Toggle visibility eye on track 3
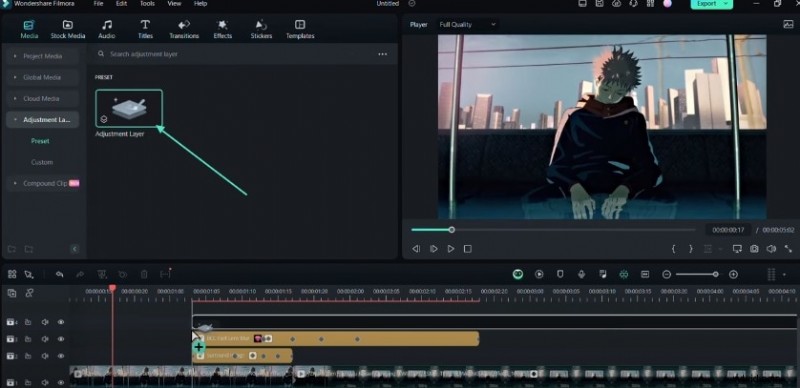This screenshot has height=388, width=800. (61, 339)
